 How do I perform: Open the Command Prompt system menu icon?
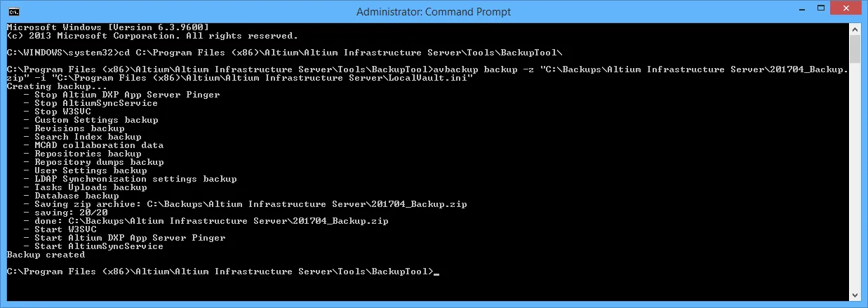(x=13, y=11)
